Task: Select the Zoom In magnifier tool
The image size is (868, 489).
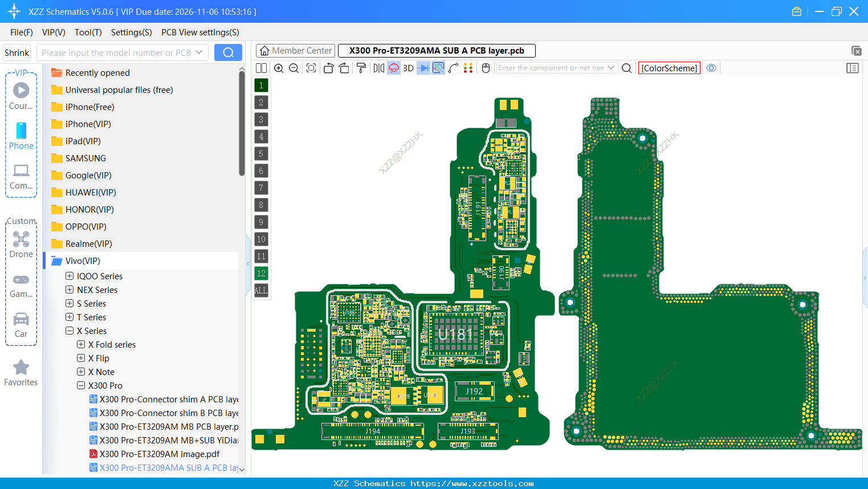Action: click(x=279, y=68)
